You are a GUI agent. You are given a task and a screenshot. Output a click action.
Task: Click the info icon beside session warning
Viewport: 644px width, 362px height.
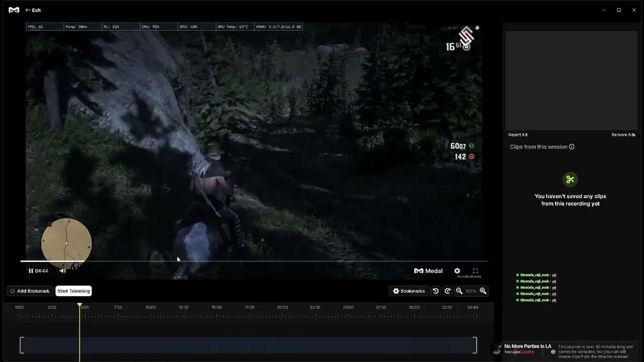(553, 352)
